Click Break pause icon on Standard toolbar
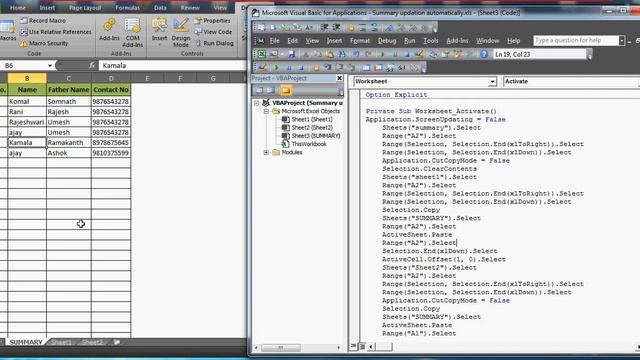 point(395,54)
